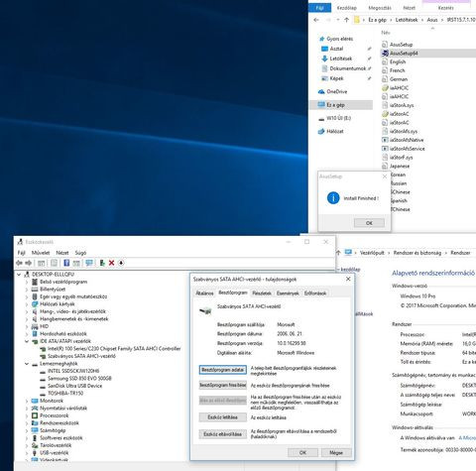Click the Disable device down-arrow toolbar icon
Image resolution: width=476 pixels, height=471 pixels.
[x=121, y=263]
